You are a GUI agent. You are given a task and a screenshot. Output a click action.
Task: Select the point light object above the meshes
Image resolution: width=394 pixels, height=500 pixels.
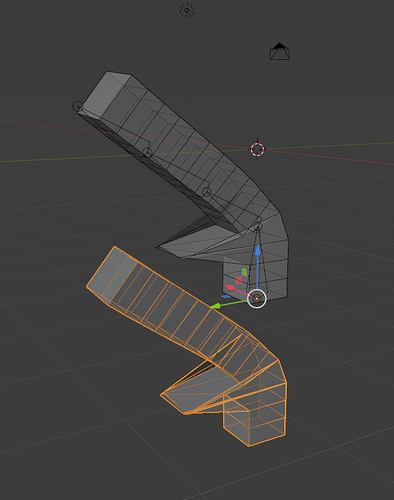(x=187, y=10)
